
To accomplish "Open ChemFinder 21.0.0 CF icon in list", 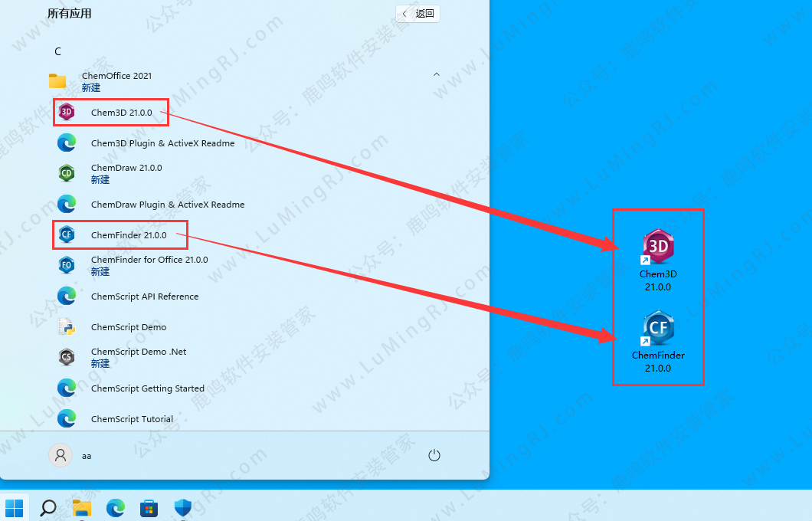I will (67, 234).
